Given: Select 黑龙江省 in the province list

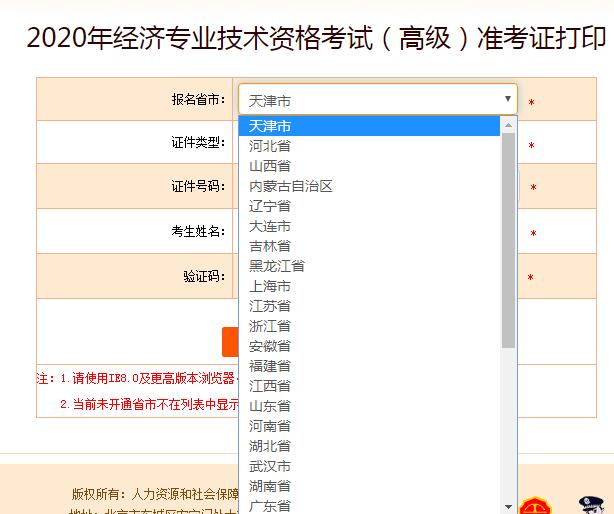Looking at the screenshot, I should tap(277, 266).
